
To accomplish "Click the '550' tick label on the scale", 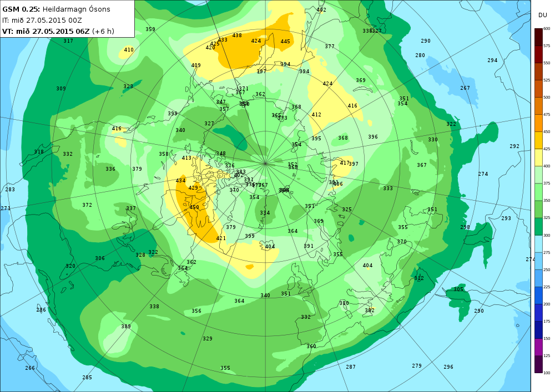I will point(547,63).
